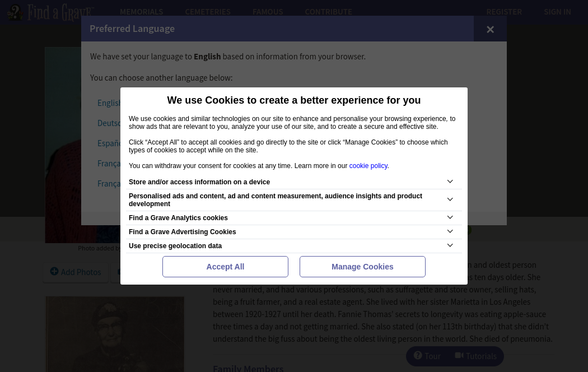Viewport: 588px width, 372px height.
Task: Open Manage Cookies options
Action: tap(362, 267)
